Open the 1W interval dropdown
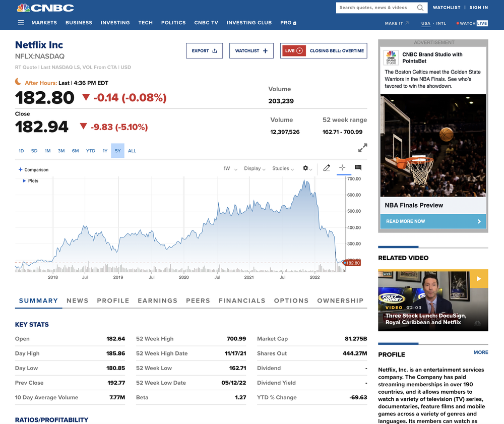Viewport: 504px width, 424px height. tap(230, 168)
